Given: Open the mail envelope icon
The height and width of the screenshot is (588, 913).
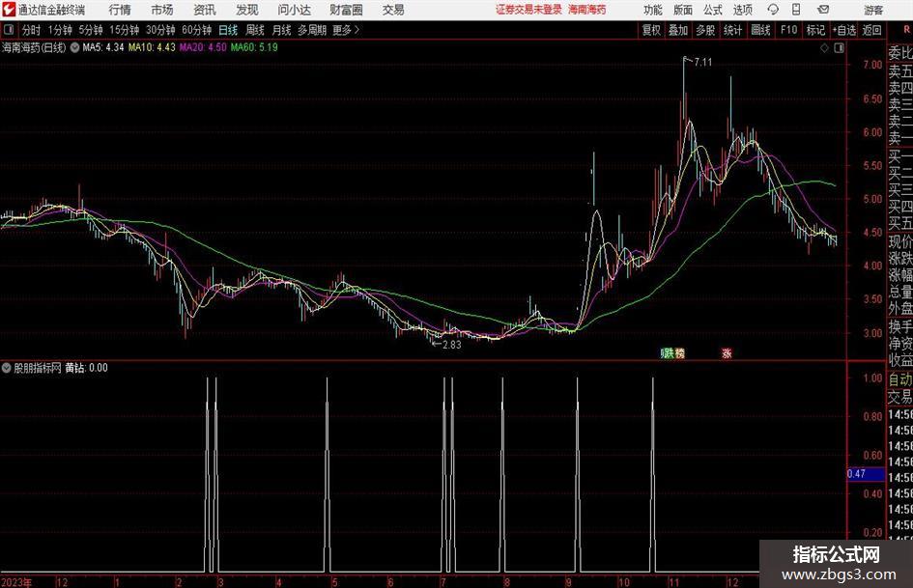Looking at the screenshot, I should click(823, 10).
